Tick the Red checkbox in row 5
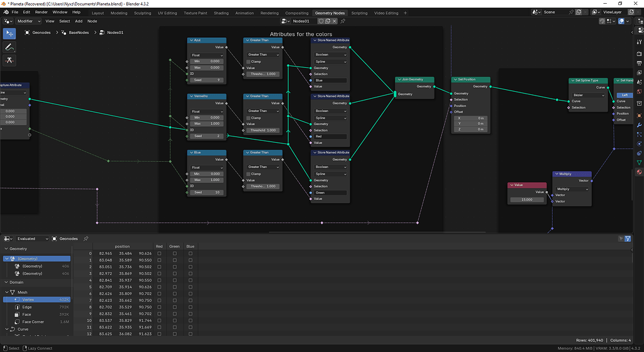 click(x=159, y=287)
